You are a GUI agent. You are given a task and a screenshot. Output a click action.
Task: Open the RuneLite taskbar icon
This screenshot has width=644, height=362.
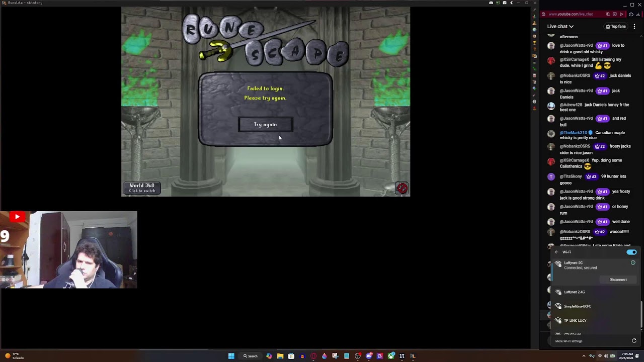pos(413,356)
